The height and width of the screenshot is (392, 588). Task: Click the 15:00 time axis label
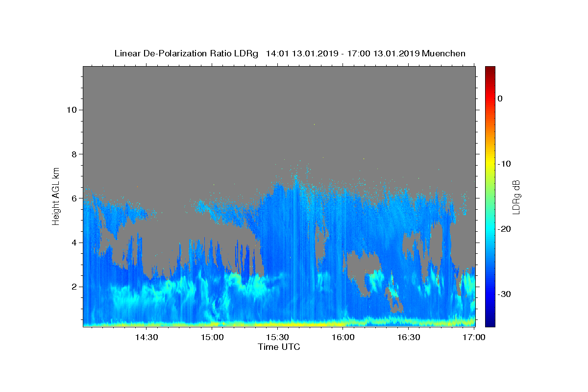coord(212,338)
